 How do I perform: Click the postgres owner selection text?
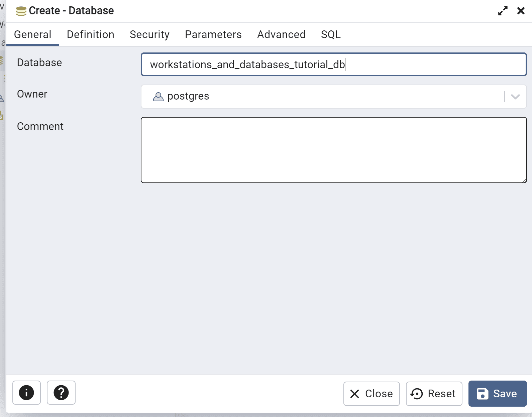(x=188, y=96)
